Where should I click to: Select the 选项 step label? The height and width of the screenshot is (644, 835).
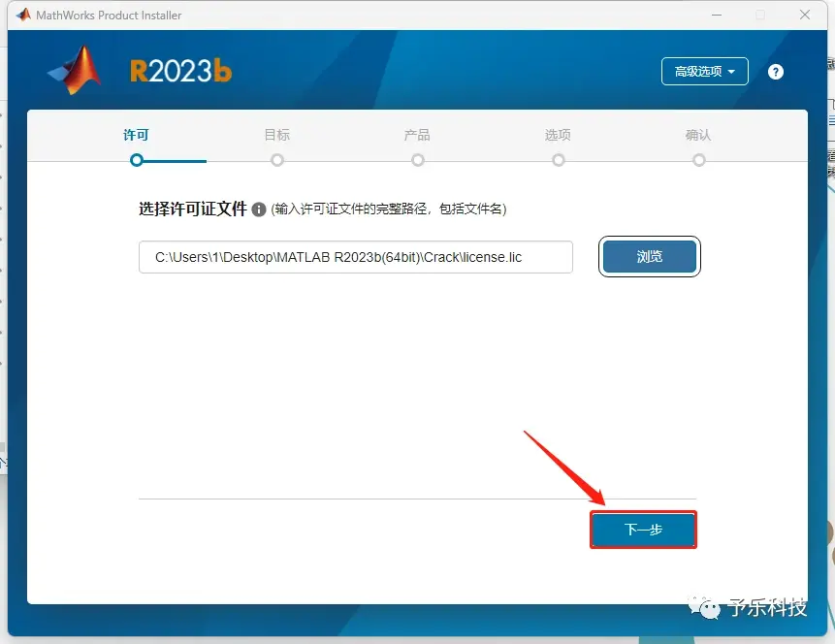558,135
